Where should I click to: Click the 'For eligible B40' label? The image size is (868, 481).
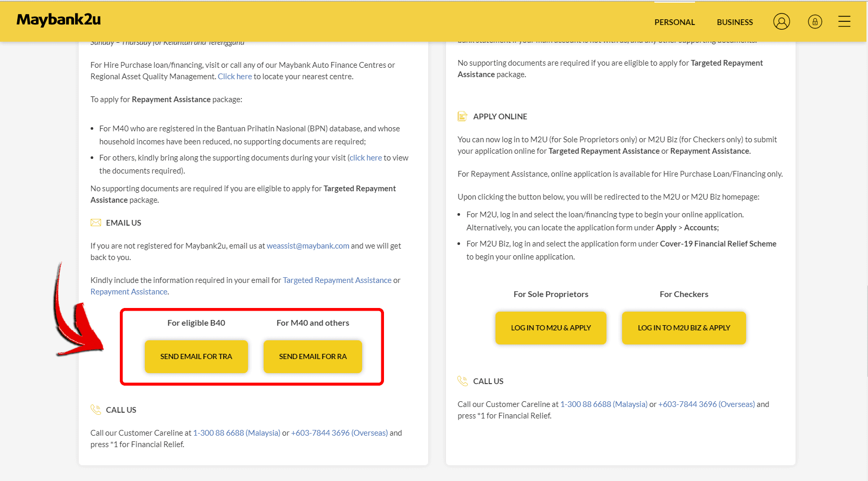196,323
